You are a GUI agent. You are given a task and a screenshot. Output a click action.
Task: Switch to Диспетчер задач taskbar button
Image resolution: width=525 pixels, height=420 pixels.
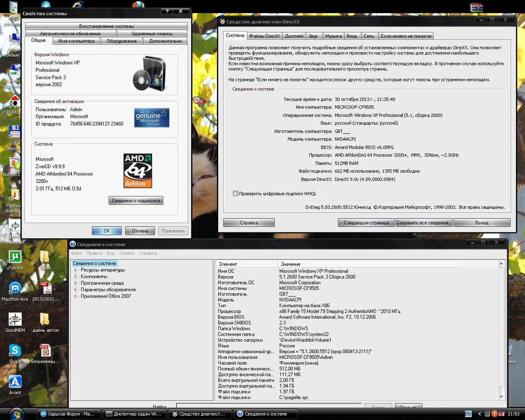pos(134,413)
